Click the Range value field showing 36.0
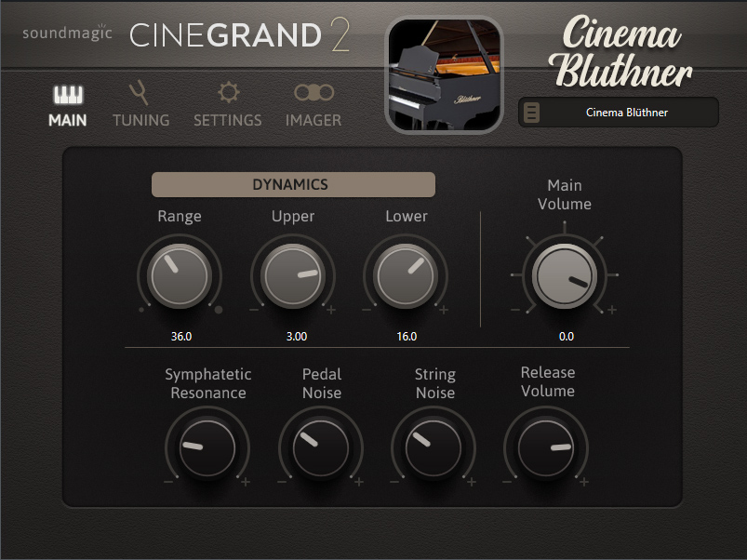This screenshot has width=747, height=560. (180, 337)
